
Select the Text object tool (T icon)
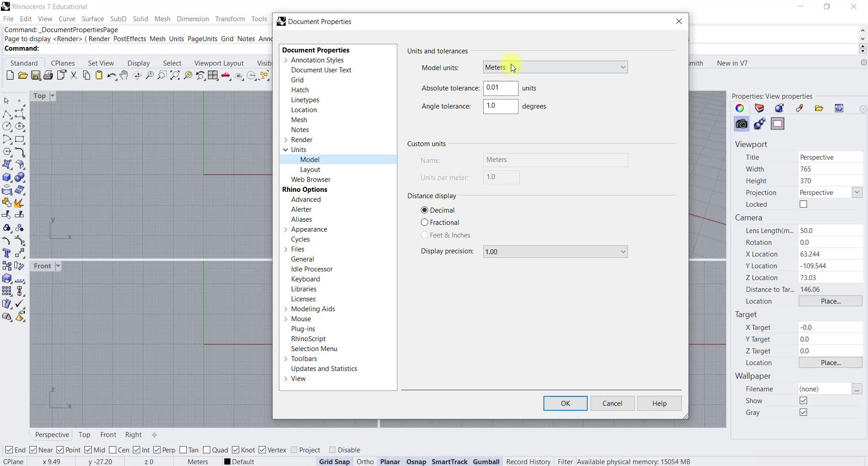point(7,253)
